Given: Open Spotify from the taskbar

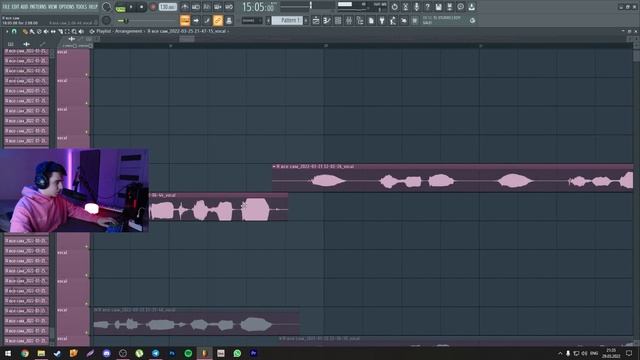Looking at the screenshot, I should point(188,353).
